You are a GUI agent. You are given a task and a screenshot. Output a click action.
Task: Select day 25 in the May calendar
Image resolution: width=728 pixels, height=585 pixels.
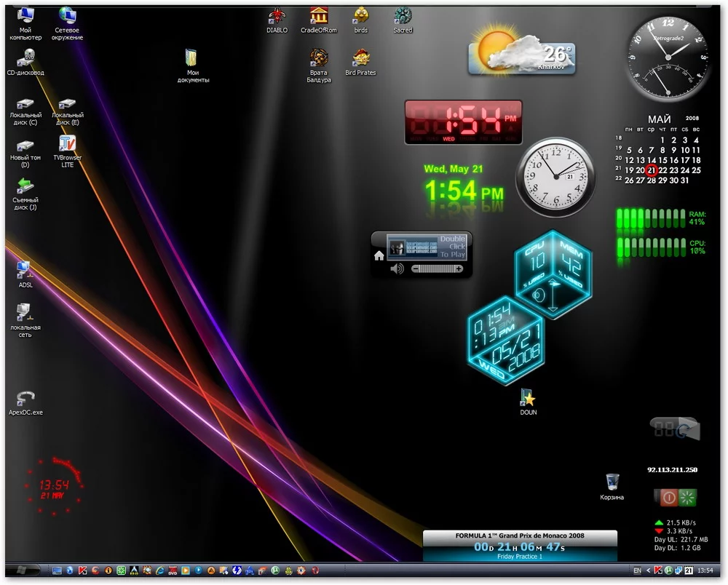click(x=696, y=170)
